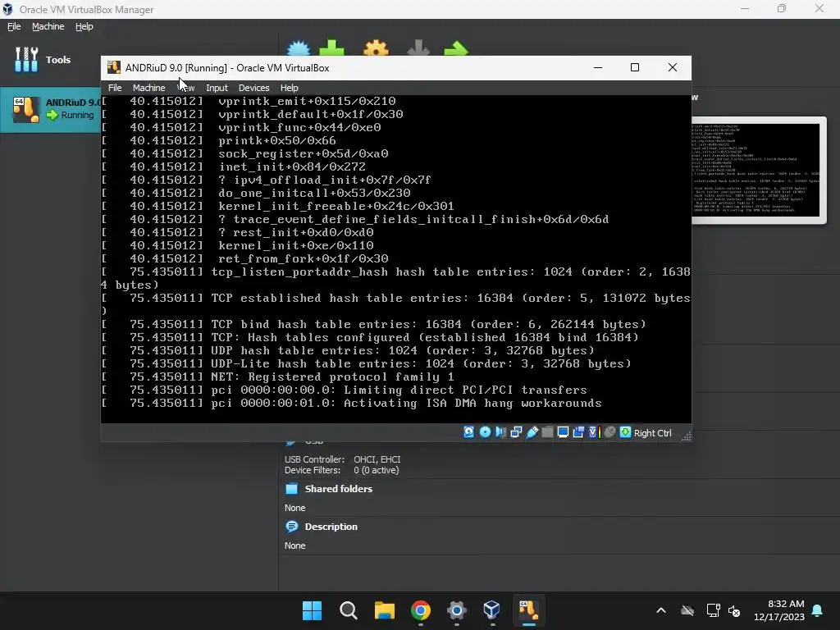Select the ANDRiuD 9.0 VM in Manager list
The image size is (840, 630).
click(x=50, y=109)
